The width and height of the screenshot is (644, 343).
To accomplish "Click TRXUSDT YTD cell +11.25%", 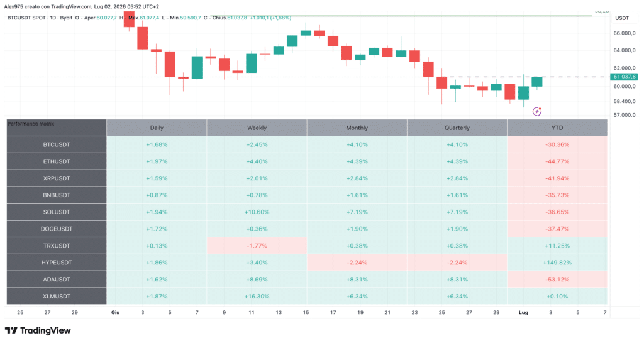I will [557, 246].
